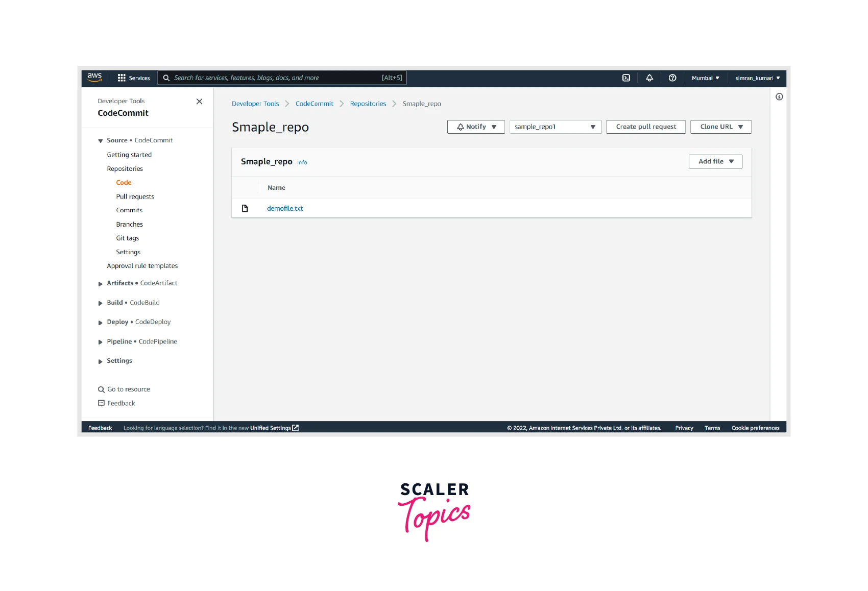Viewport: 868px width, 591px height.
Task: Click the services search input field
Action: [281, 78]
